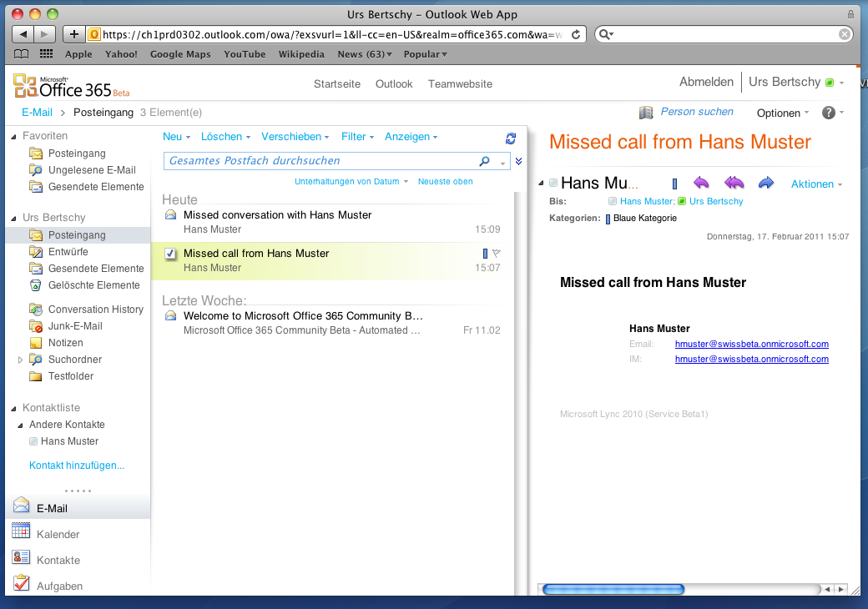The width and height of the screenshot is (868, 609).
Task: Open the Aufgaben module icon
Action: tap(21, 583)
